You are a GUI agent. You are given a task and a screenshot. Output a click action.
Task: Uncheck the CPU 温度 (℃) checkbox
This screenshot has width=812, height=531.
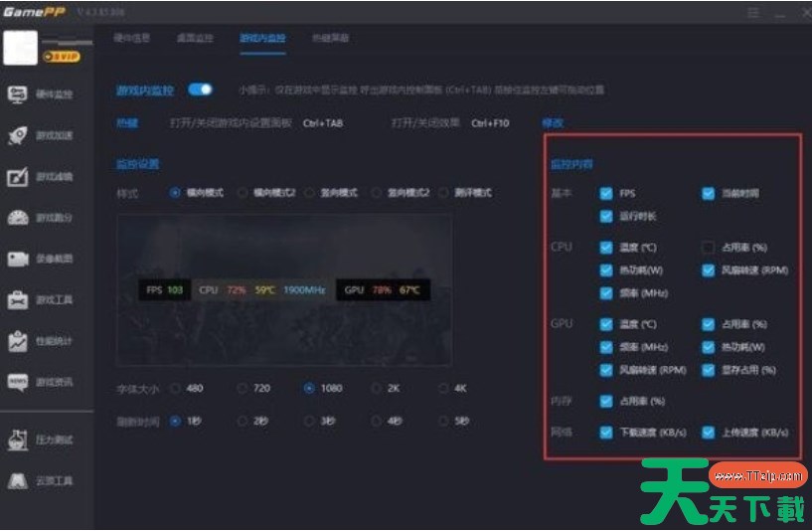(x=606, y=248)
